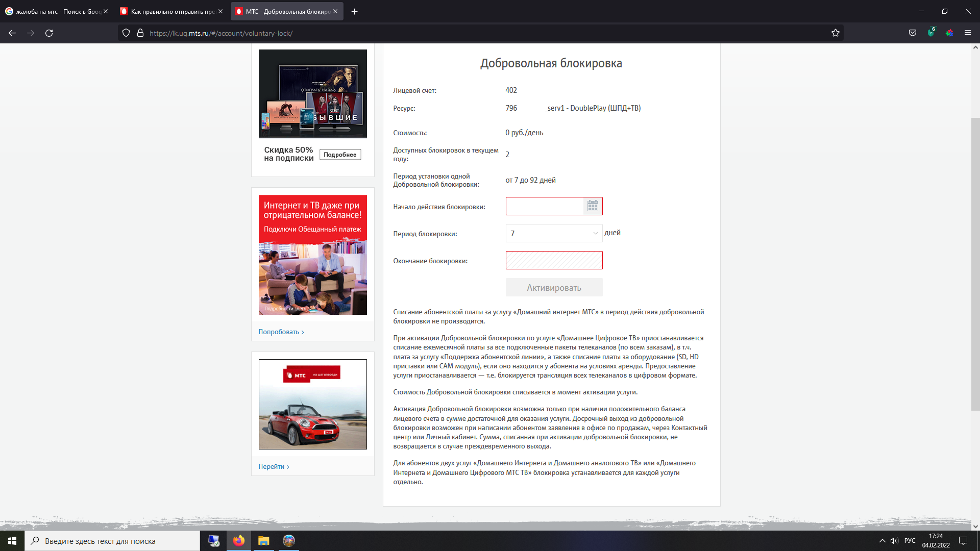This screenshot has height=551, width=980.
Task: Click the address bar URL
Action: 221,33
